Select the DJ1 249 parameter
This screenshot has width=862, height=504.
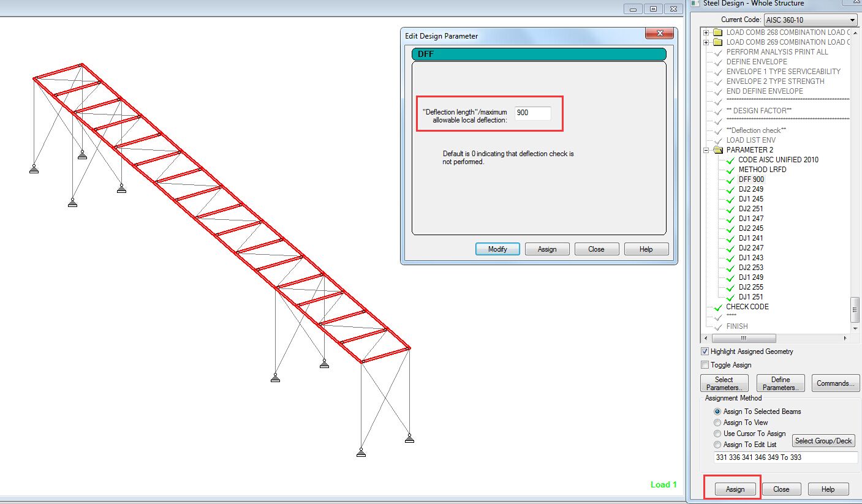click(750, 277)
